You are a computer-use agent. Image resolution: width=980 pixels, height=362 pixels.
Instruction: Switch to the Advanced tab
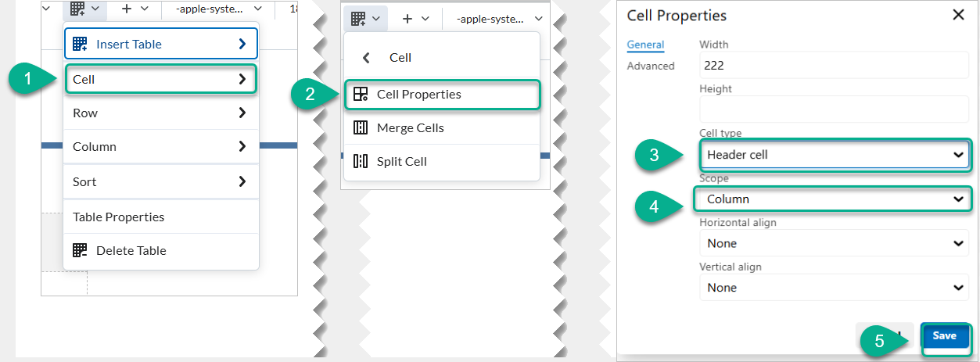tap(651, 66)
